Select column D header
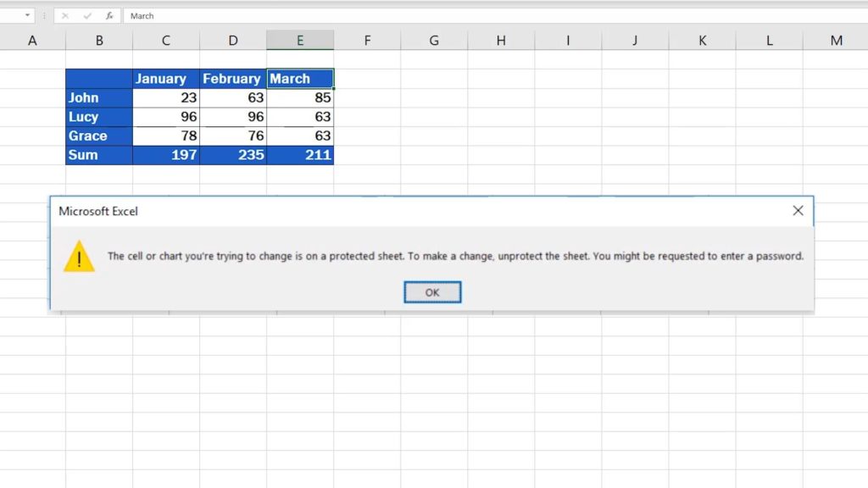 point(233,41)
